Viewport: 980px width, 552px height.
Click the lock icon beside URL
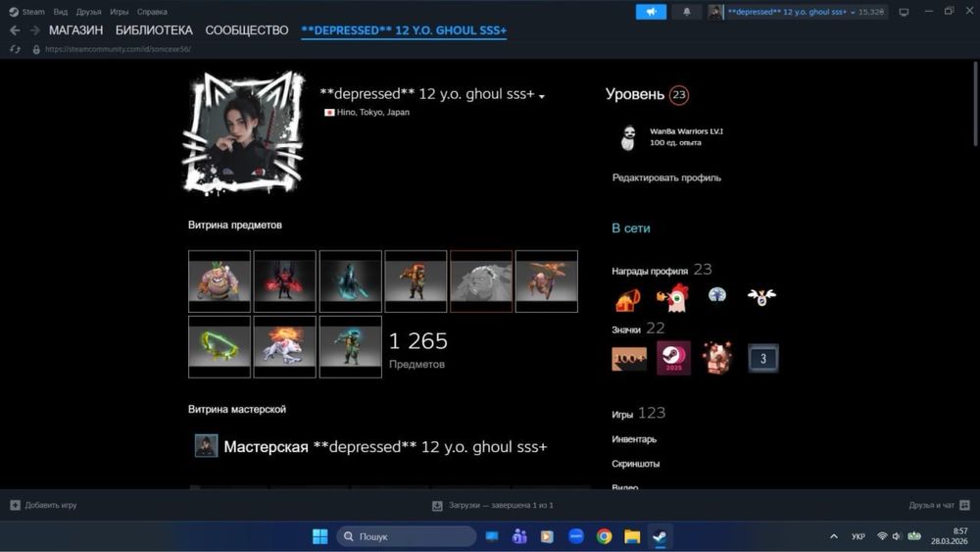click(x=36, y=49)
